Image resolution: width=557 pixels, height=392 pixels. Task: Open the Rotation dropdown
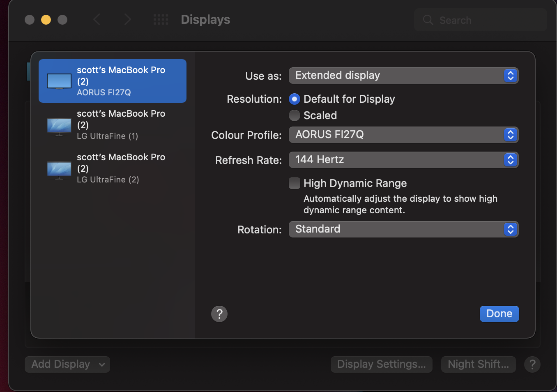[x=403, y=229]
